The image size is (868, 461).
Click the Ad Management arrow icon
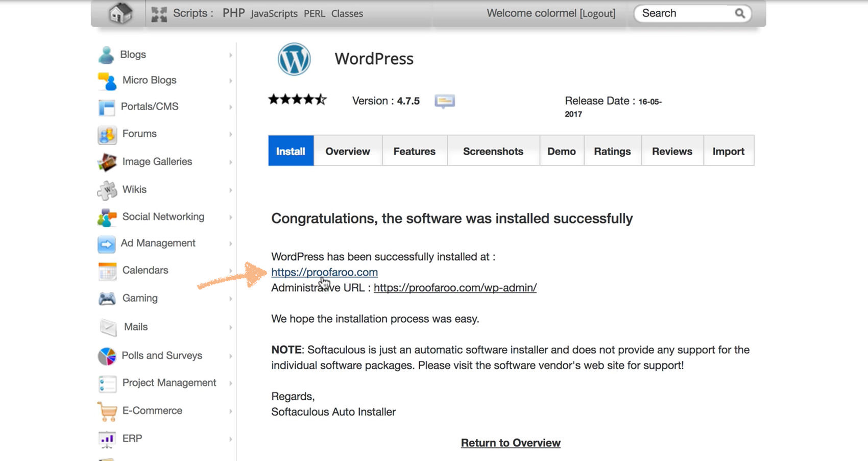pyautogui.click(x=107, y=244)
